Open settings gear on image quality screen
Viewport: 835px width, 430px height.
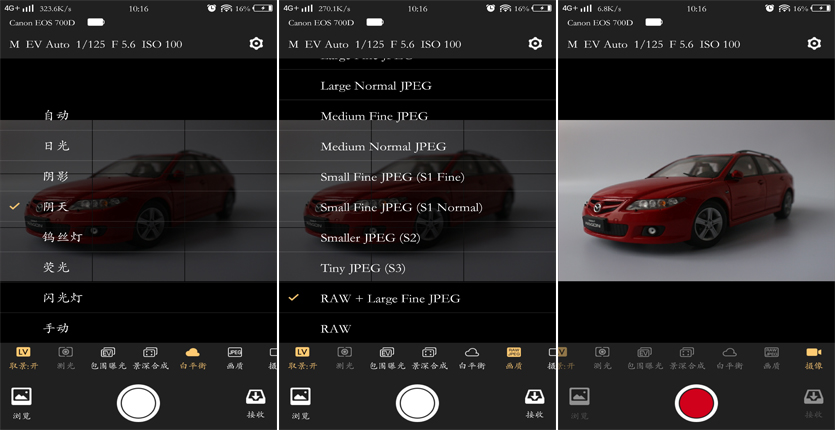[535, 44]
